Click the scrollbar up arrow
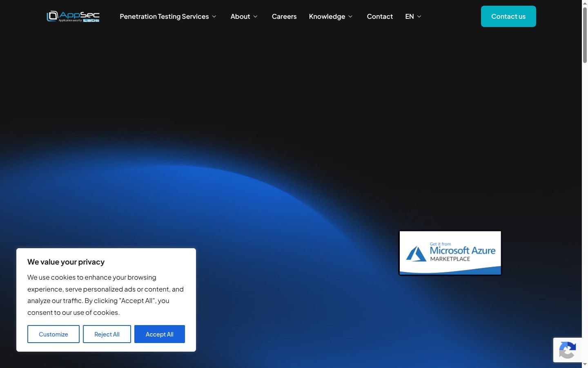 coord(585,3)
